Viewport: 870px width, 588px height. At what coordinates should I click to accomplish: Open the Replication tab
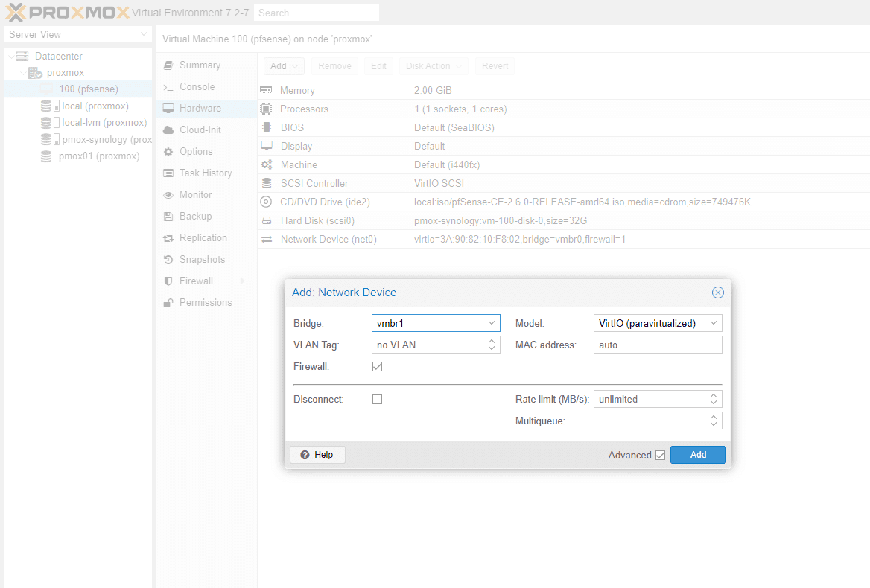[x=206, y=237]
